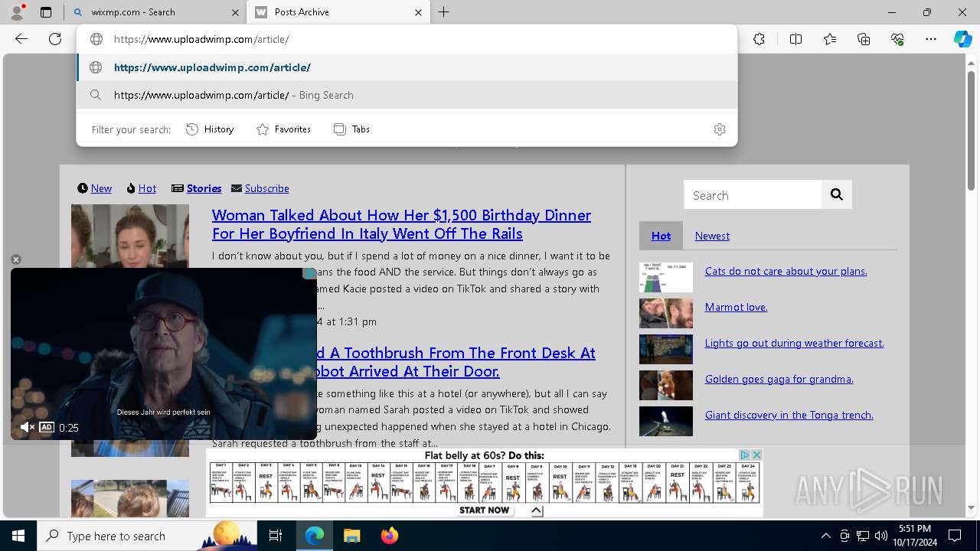Open the notifications center icon

(x=955, y=536)
